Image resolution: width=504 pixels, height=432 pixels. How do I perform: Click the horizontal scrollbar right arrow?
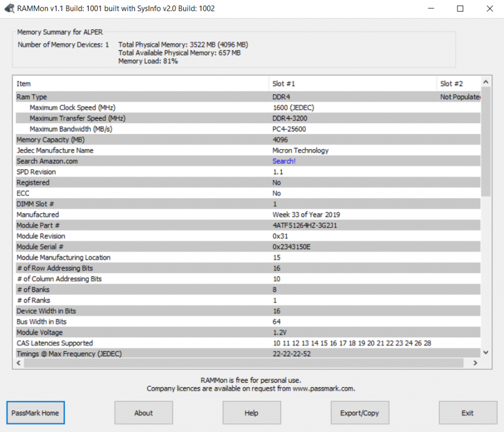click(x=475, y=363)
